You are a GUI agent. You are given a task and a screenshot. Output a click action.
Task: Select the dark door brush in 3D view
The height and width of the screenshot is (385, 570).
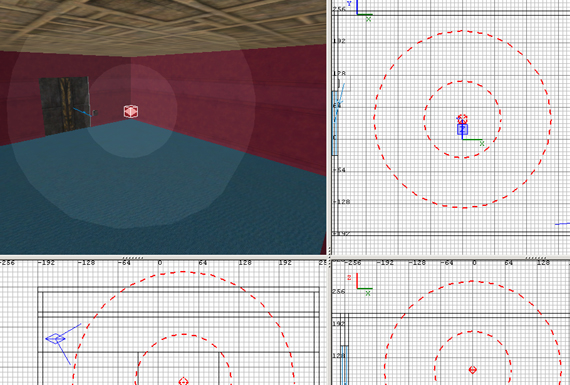[x=65, y=105]
